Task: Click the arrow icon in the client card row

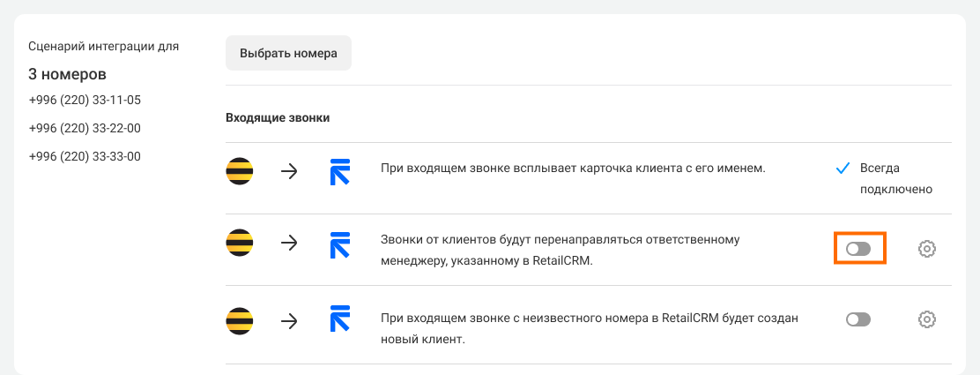Action: pos(289,171)
